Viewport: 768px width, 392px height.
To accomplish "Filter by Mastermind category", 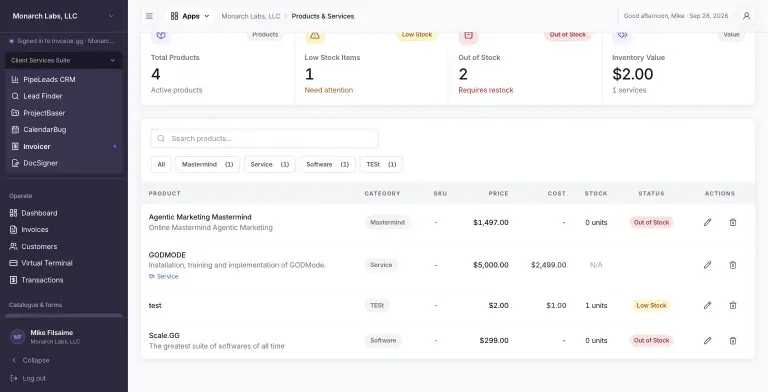I will click(207, 165).
